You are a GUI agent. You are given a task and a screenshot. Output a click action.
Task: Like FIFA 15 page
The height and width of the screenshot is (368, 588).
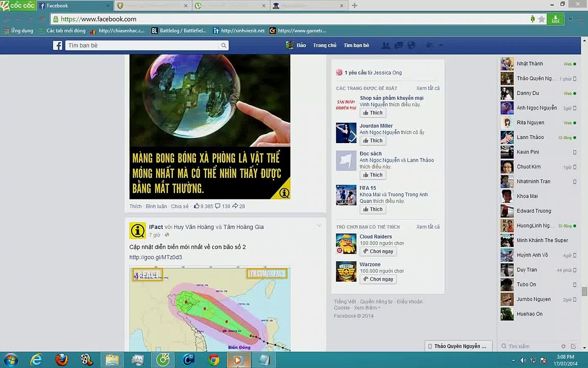[x=373, y=209]
